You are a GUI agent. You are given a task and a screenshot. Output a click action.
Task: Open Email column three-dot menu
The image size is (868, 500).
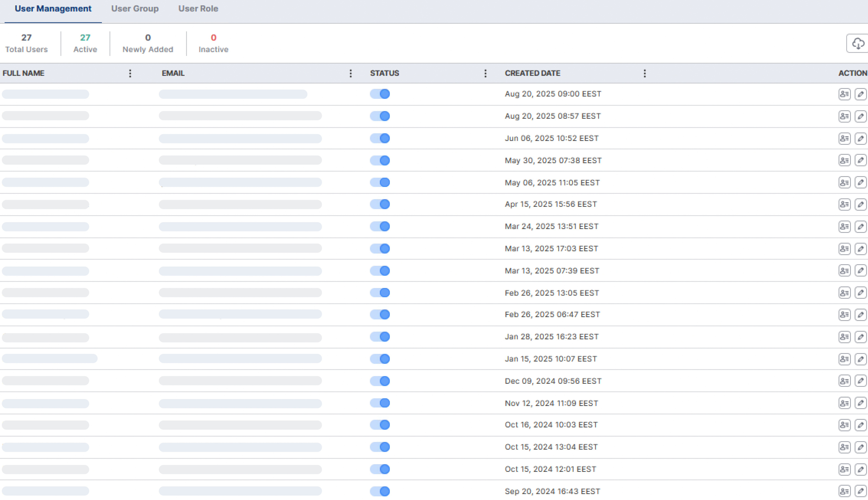tap(350, 73)
